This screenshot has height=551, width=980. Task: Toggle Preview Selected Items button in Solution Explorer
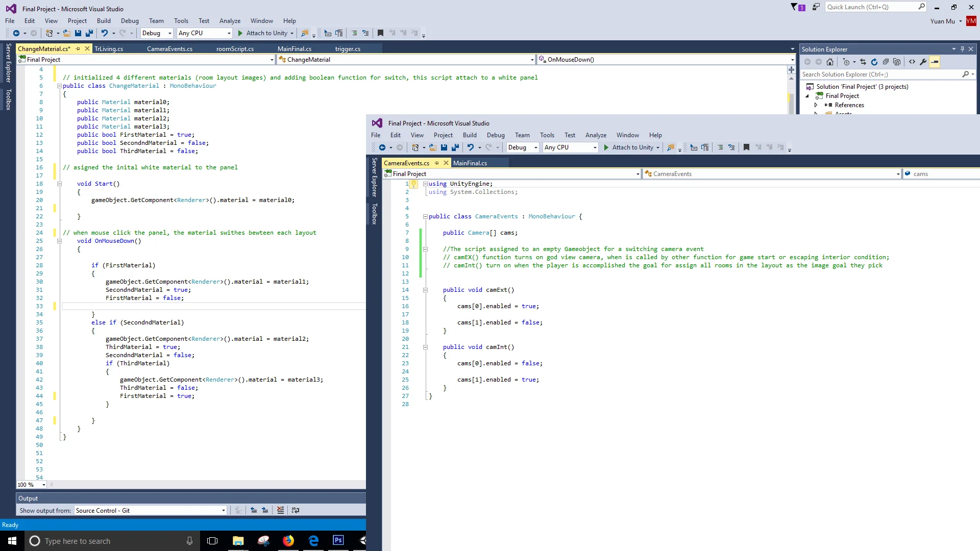tap(935, 62)
